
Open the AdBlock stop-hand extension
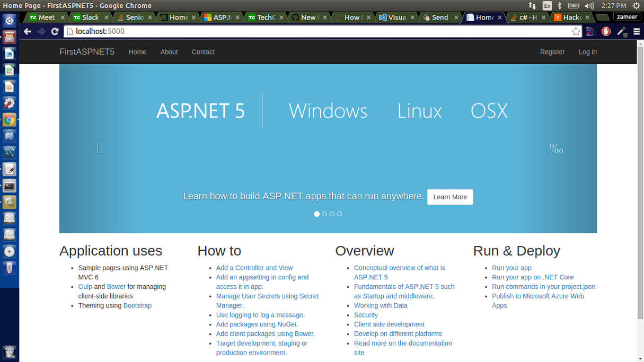coord(606,31)
